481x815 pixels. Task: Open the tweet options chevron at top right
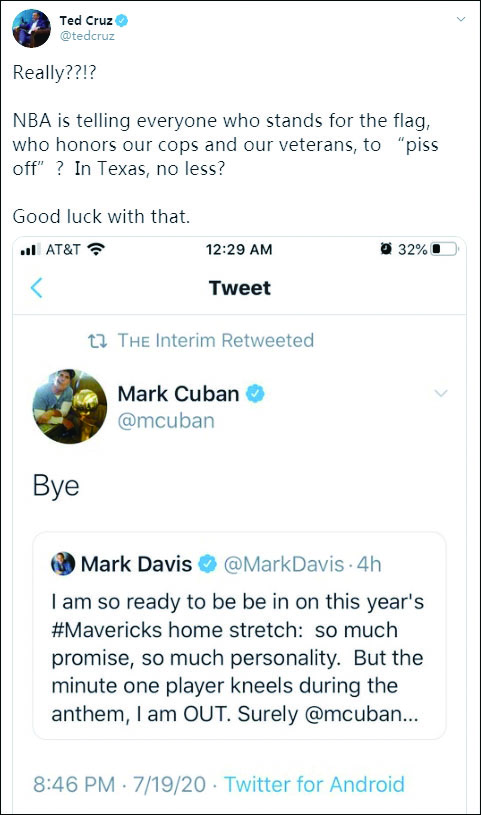461,19
